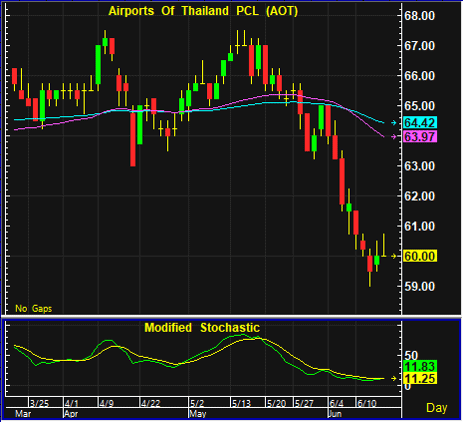Select the 5/13 date marker
Image resolution: width=463 pixels, height=422 pixels.
(241, 403)
